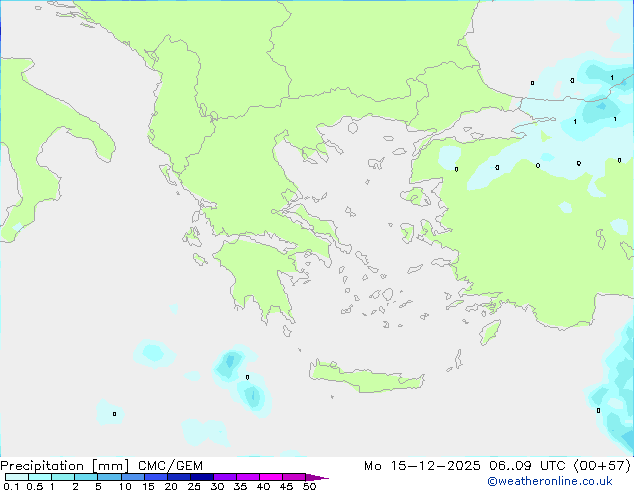Click the '25' legend scale label
The height and width of the screenshot is (490, 634).
point(194,486)
